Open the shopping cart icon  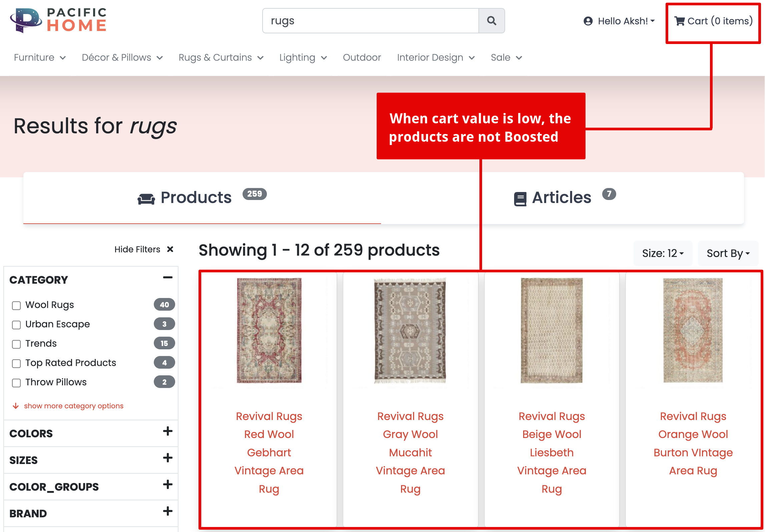pos(680,21)
